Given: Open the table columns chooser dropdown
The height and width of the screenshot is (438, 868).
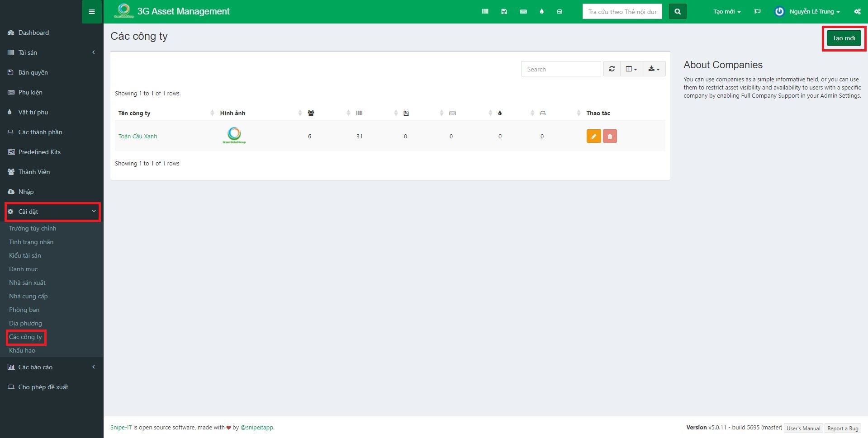Looking at the screenshot, I should [x=631, y=69].
